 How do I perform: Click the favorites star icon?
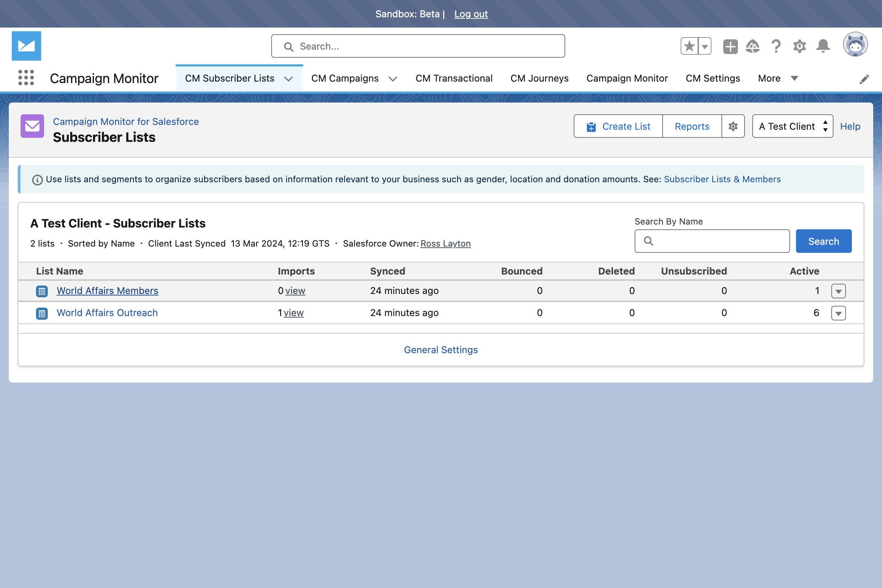pyautogui.click(x=689, y=46)
